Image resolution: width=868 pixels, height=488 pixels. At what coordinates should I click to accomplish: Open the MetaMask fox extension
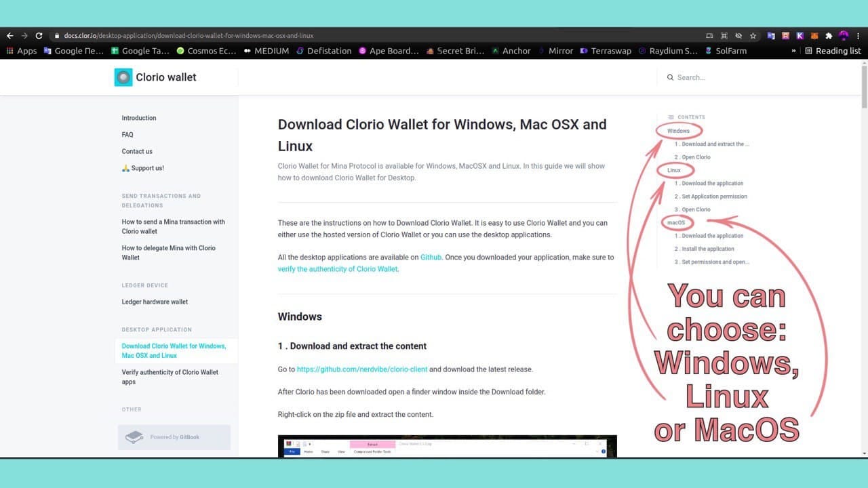point(814,36)
